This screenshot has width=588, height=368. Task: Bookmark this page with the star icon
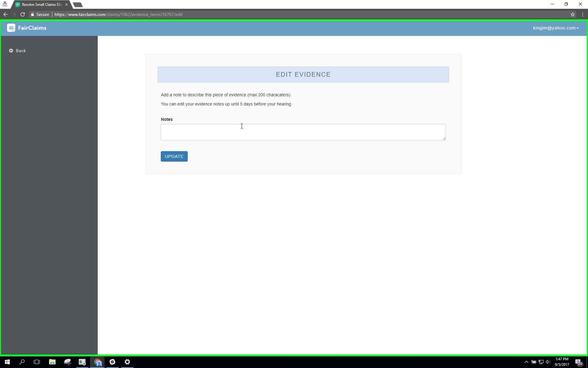pos(572,14)
